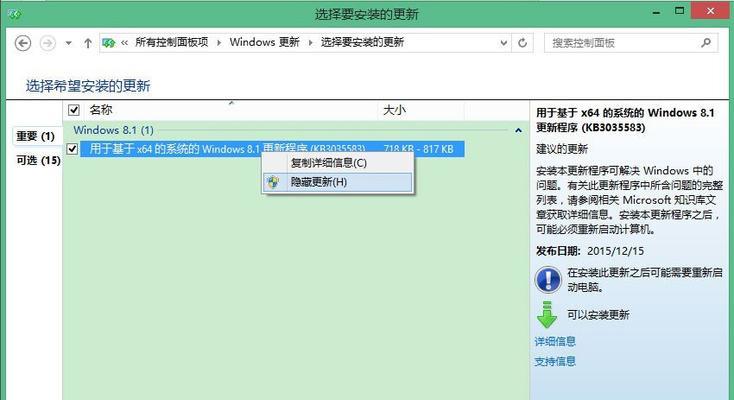The image size is (734, 400).
Task: Click 可以安装更新 status text
Action: (598, 315)
